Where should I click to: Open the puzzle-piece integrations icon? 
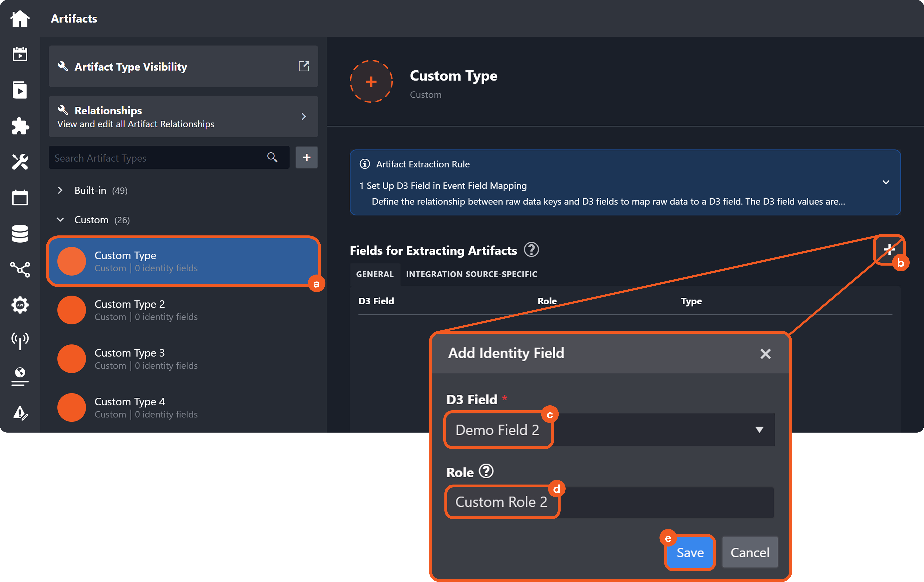click(x=20, y=126)
